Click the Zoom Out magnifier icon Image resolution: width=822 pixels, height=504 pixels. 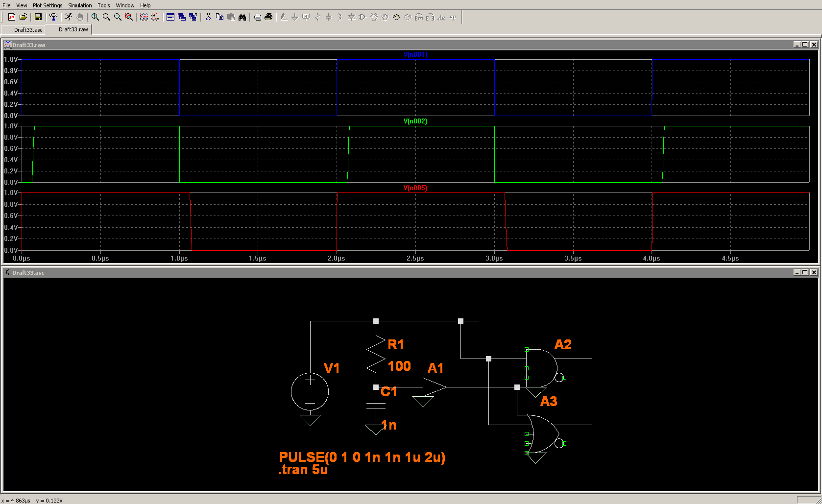click(x=118, y=17)
